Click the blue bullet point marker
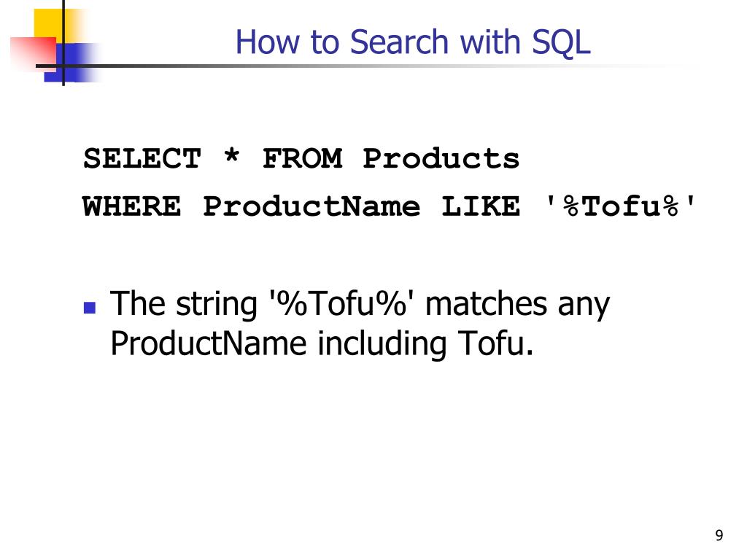This screenshot has width=747, height=560. pos(90,308)
